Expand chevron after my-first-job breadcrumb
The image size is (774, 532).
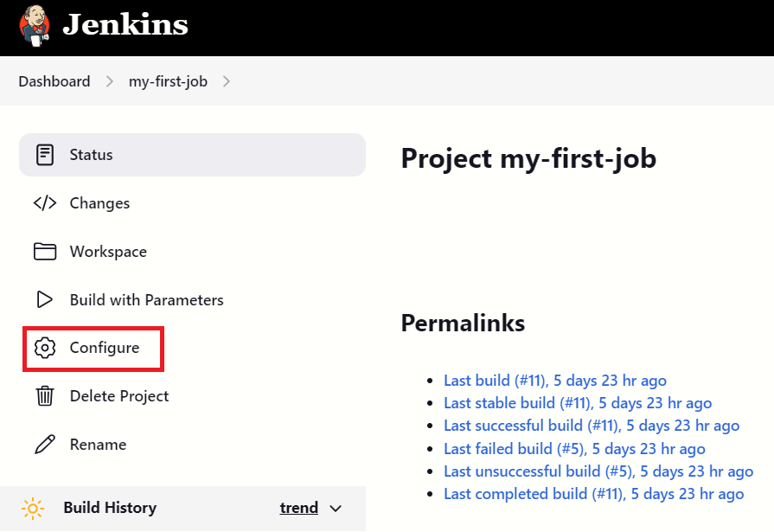coord(226,81)
